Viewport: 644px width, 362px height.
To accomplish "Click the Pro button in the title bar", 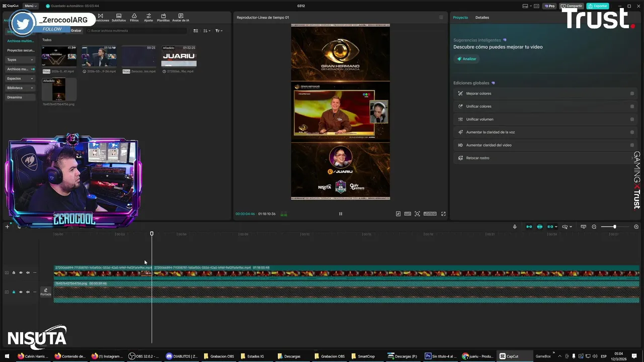I will click(549, 6).
